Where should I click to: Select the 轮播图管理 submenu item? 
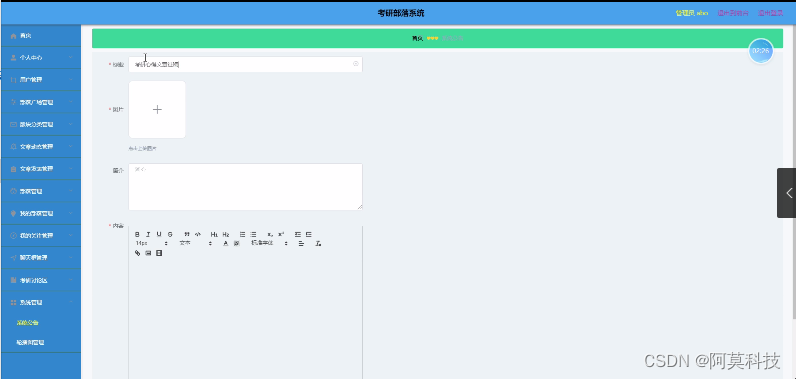30,342
